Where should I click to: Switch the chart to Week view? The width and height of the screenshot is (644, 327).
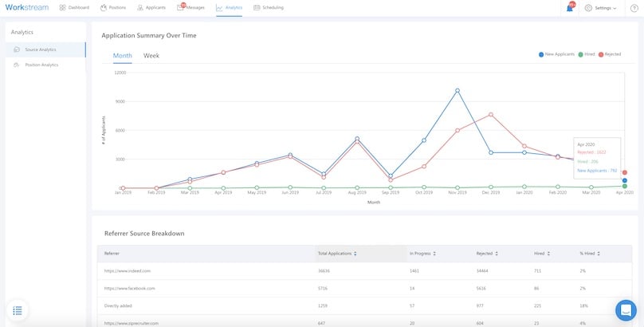(x=151, y=56)
